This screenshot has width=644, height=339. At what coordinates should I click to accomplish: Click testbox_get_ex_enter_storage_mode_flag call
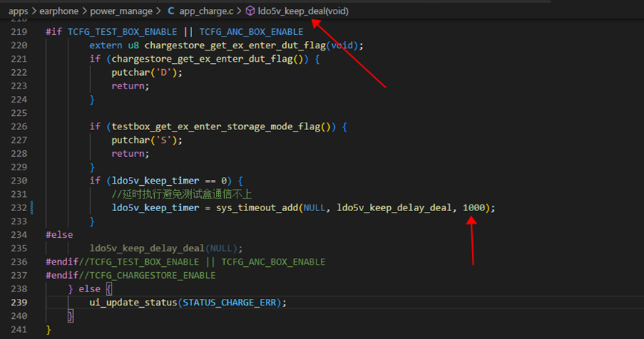tap(217, 126)
